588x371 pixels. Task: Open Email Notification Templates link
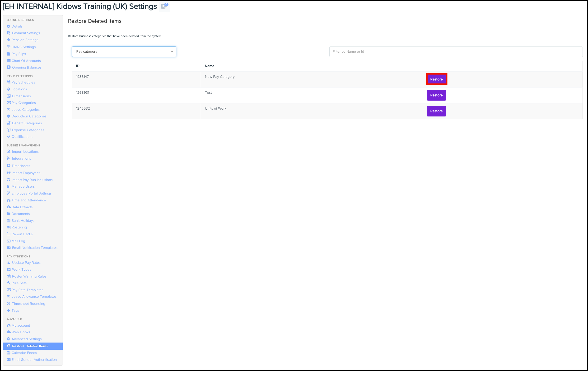[35, 248]
